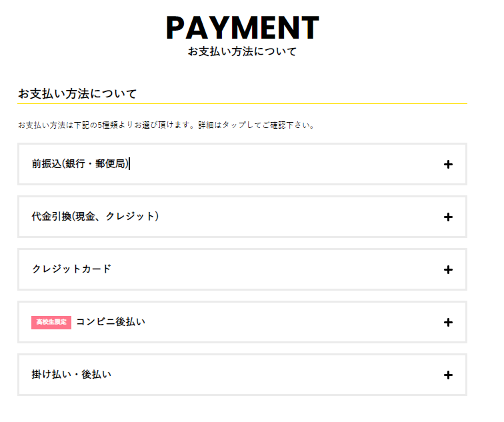Click the divider line under section heading
The height and width of the screenshot is (422, 504).
tap(242, 104)
